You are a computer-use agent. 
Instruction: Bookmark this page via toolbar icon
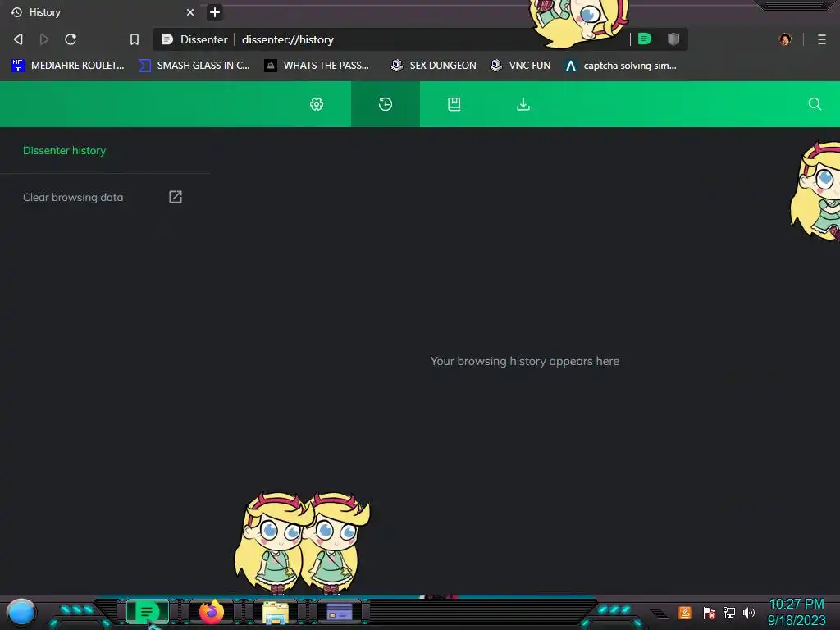[x=135, y=39]
